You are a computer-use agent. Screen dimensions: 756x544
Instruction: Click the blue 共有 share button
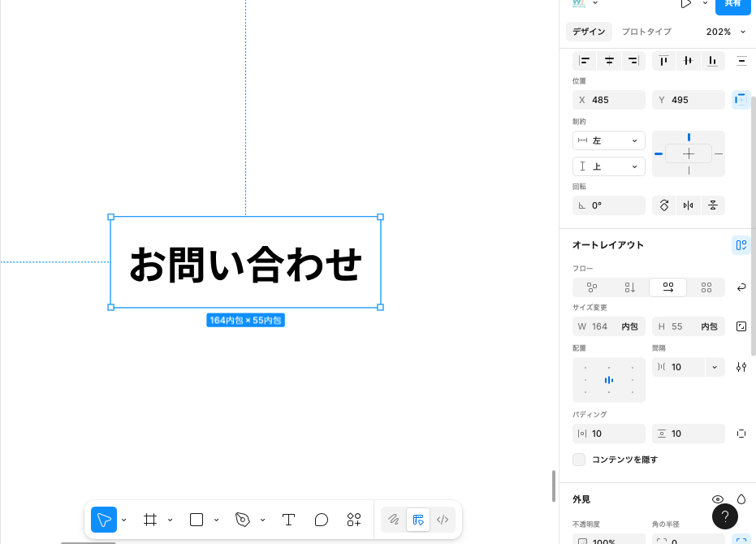tap(732, 4)
